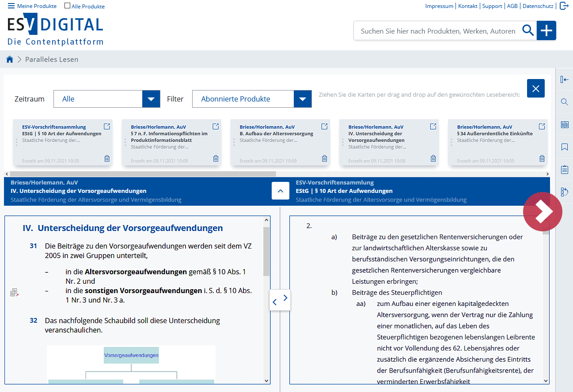Screen dimensions: 573x392
Task: Open the Kontakt link
Action: [x=468, y=6]
